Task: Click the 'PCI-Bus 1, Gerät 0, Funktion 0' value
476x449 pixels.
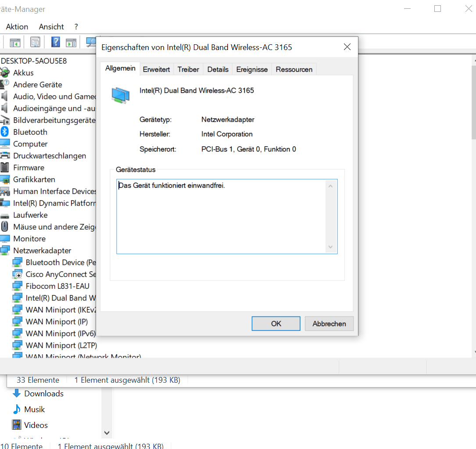Action: point(249,149)
